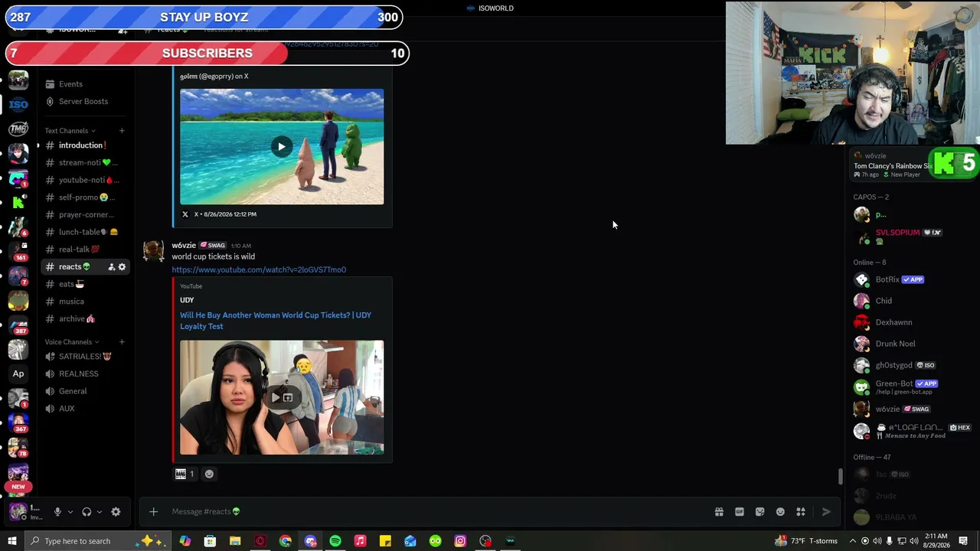Screen dimensions: 980x551
Task: Open the youtube.com watch link
Action: click(259, 270)
